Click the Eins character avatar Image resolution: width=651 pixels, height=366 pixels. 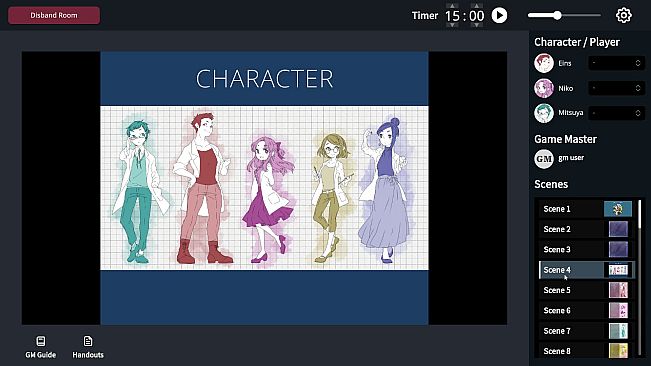544,63
